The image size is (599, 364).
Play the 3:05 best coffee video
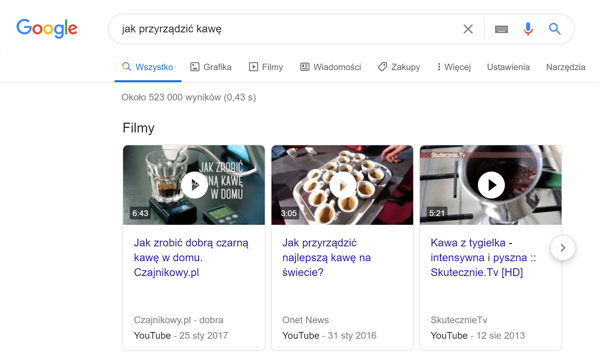click(x=343, y=185)
